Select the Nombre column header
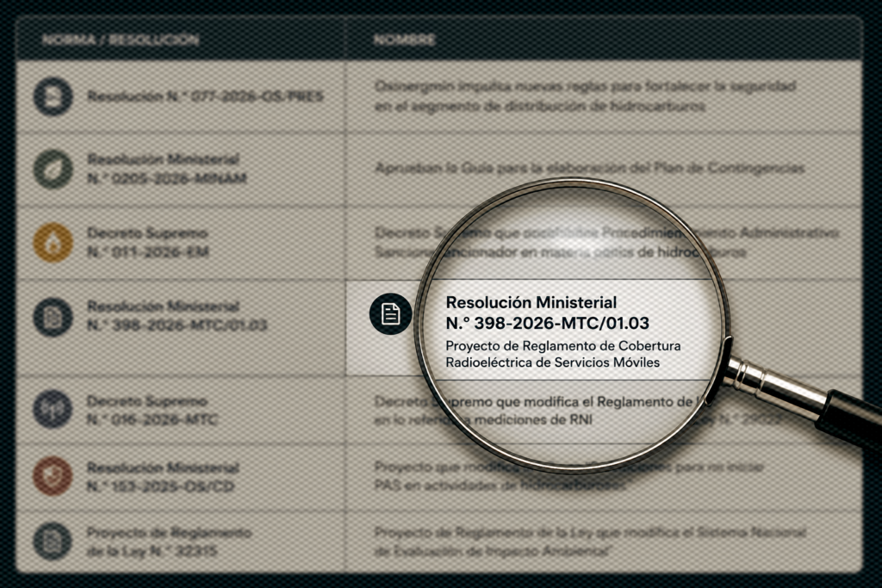 coord(405,40)
